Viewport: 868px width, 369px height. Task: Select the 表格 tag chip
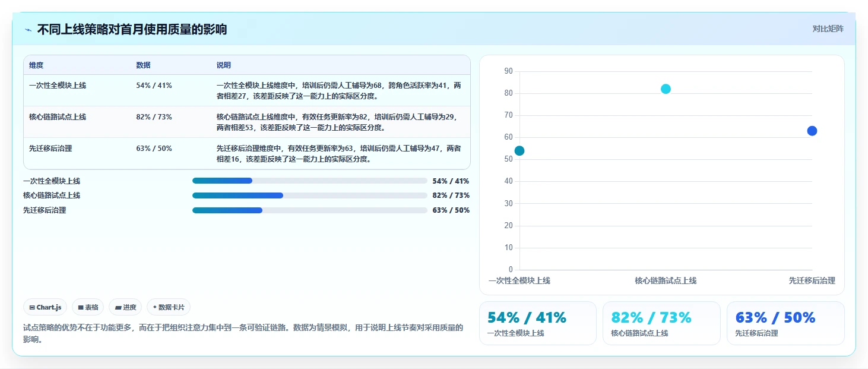coord(88,307)
